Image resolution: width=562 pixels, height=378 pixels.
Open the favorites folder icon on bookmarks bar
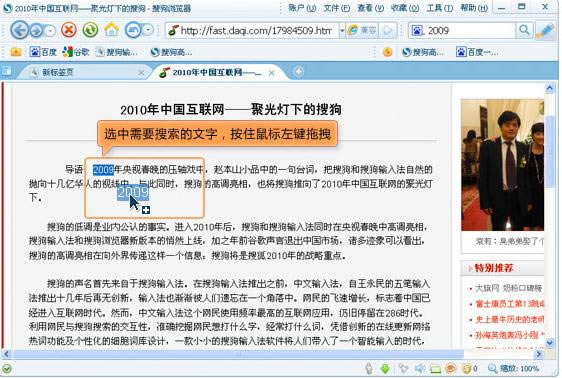click(x=16, y=52)
